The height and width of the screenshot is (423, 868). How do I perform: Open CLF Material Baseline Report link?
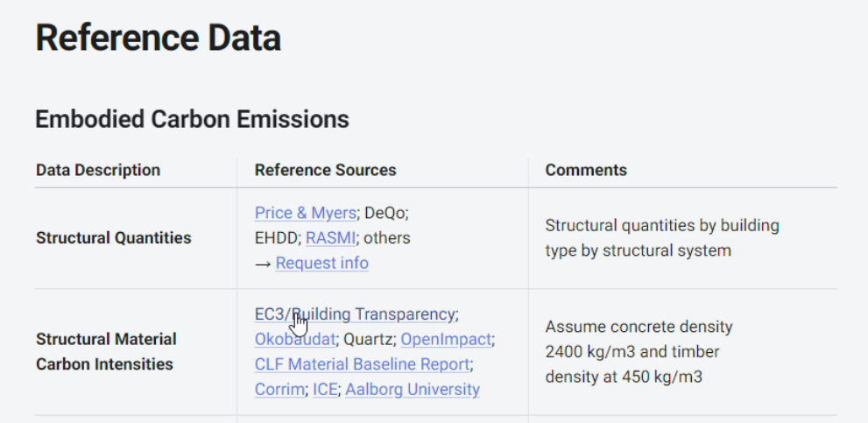point(362,363)
